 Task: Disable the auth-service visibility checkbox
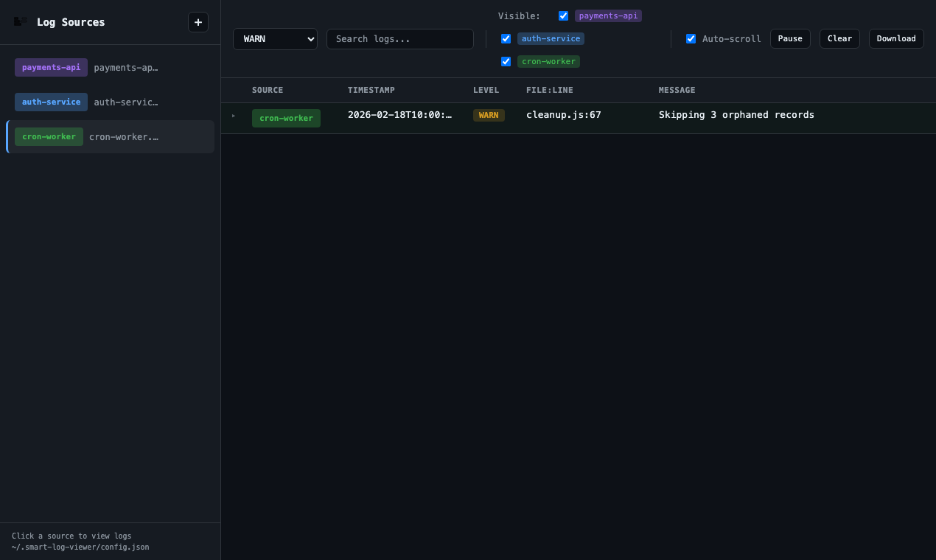(506, 38)
